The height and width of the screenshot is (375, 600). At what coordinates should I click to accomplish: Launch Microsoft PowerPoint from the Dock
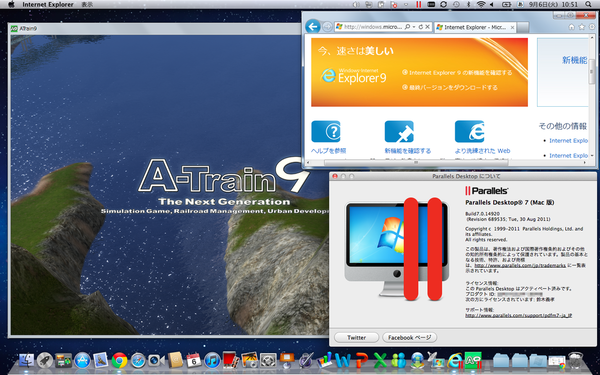361,360
